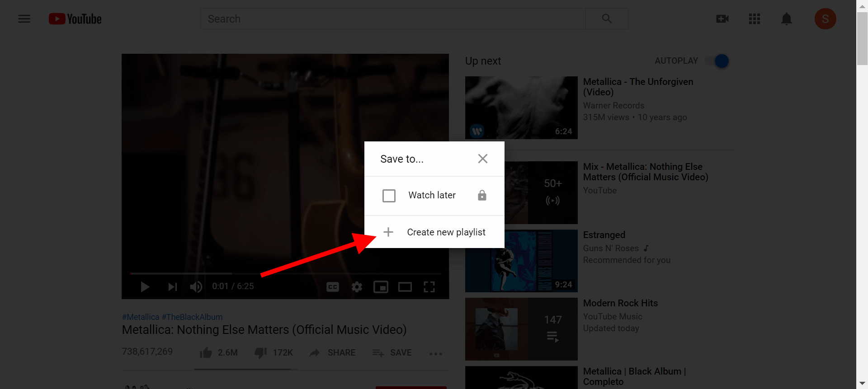Open The Unforgiven video thumbnail

click(521, 108)
